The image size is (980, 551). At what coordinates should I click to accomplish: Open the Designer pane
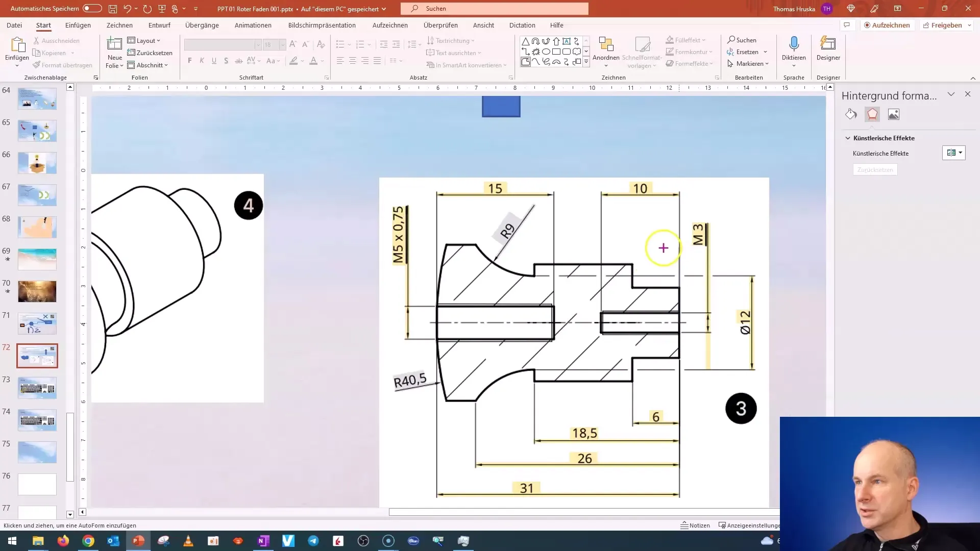(828, 49)
